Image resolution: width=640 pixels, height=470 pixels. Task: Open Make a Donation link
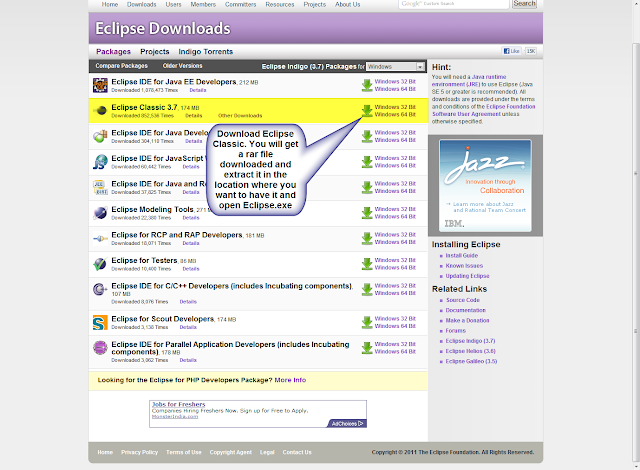pyautogui.click(x=467, y=320)
